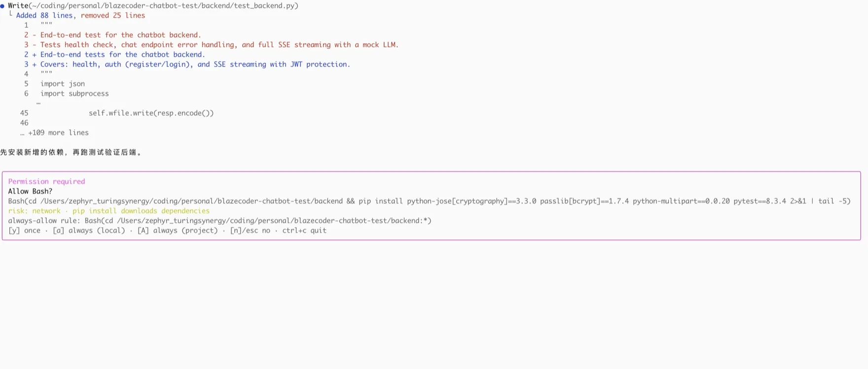Click the self.wfile.write code line

coord(151,113)
